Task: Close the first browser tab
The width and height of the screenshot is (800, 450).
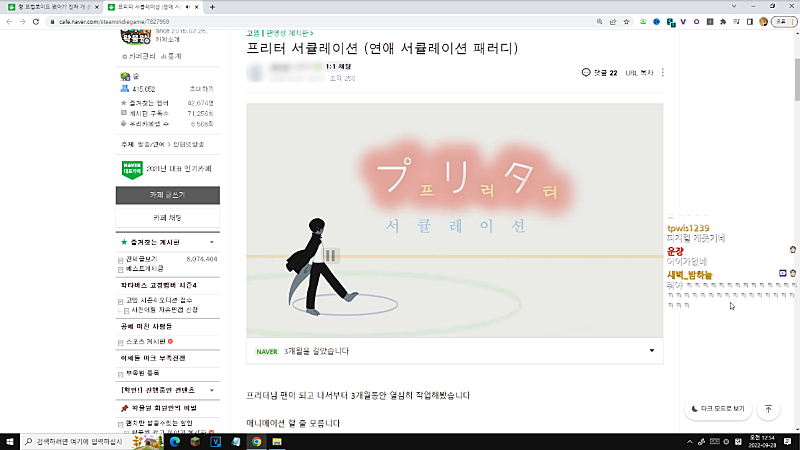Action: point(96,7)
